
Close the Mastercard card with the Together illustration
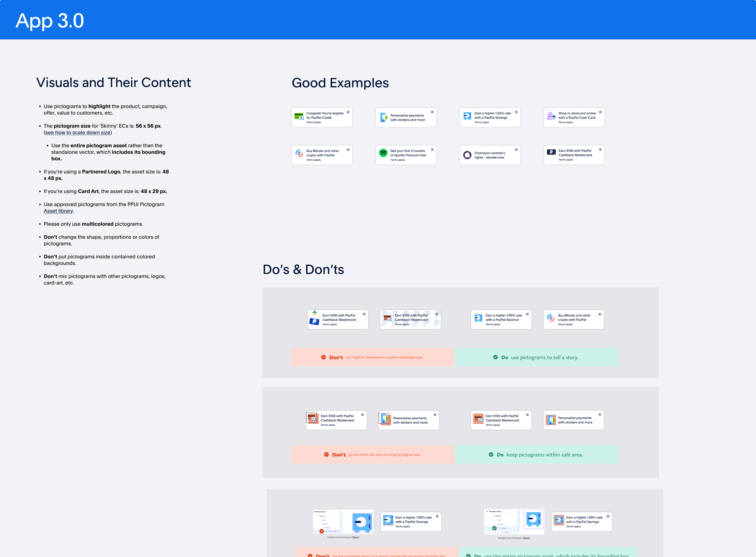click(364, 314)
